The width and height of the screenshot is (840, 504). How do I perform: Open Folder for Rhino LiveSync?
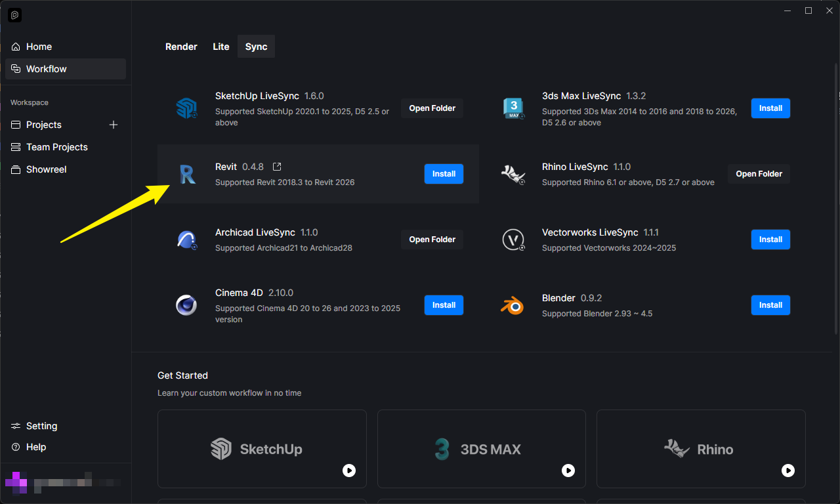(759, 174)
